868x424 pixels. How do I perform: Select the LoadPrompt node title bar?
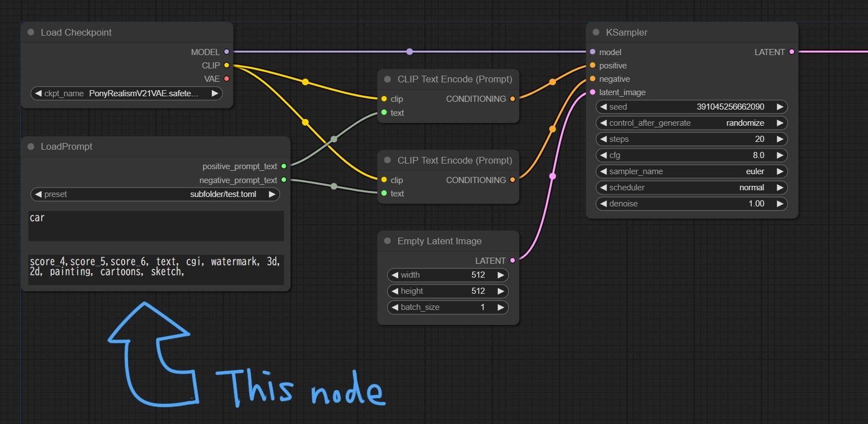click(156, 147)
